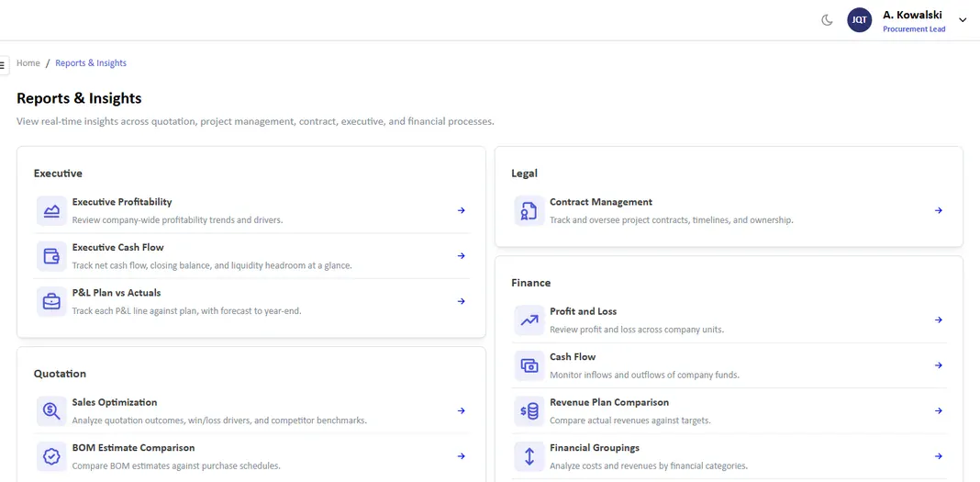
Task: Open the P&L Plan vs Actuals title
Action: coord(117,293)
